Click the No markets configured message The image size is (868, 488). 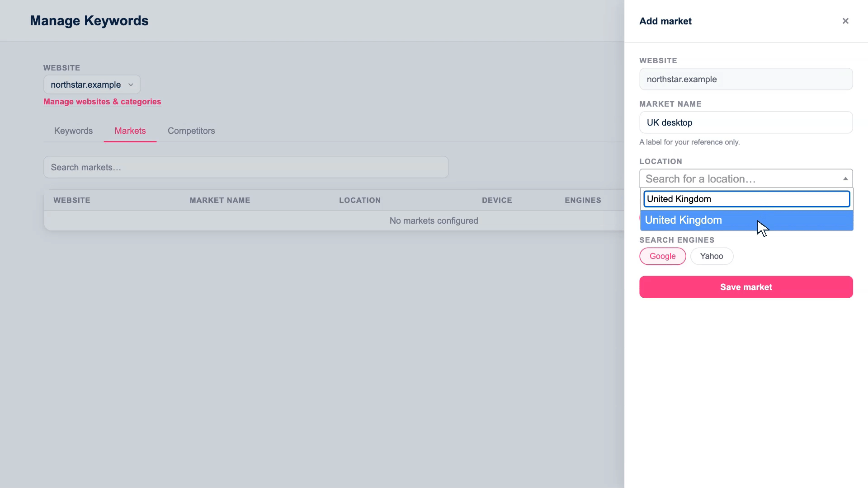point(434,221)
